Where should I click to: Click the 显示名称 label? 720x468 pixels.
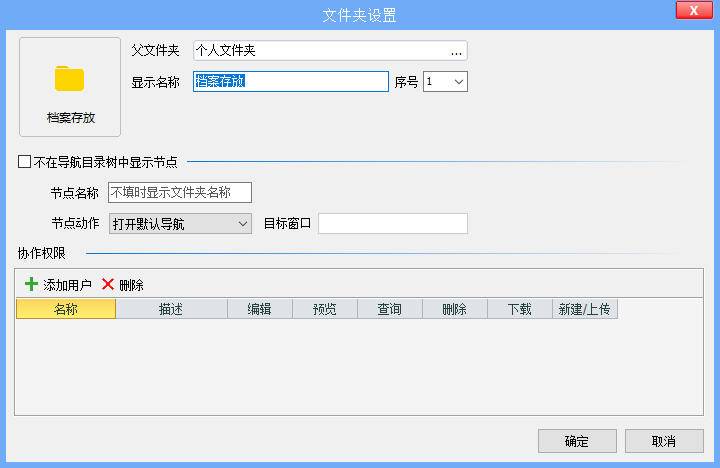point(155,82)
